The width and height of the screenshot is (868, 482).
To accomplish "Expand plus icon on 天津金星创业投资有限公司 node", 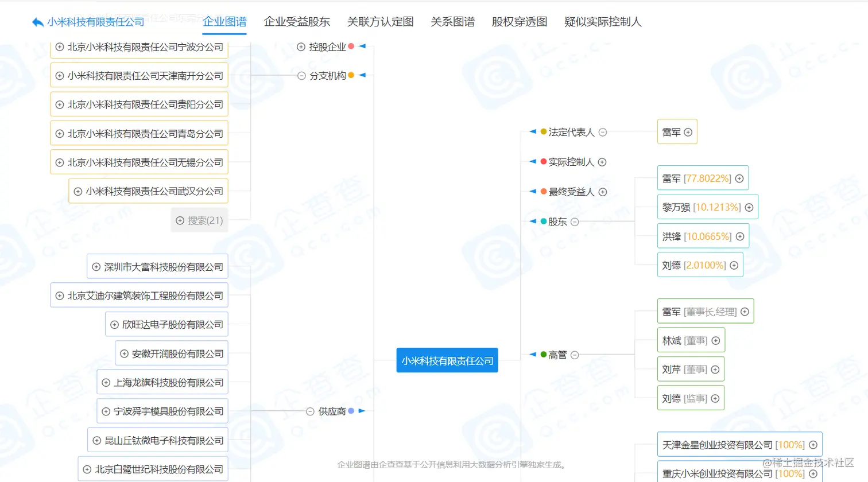I will coord(813,445).
